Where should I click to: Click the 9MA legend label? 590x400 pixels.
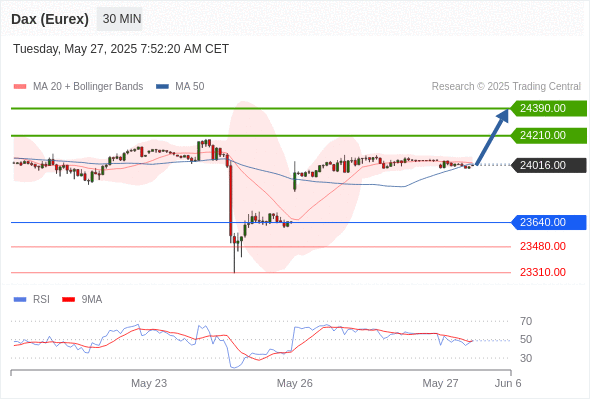(x=92, y=300)
